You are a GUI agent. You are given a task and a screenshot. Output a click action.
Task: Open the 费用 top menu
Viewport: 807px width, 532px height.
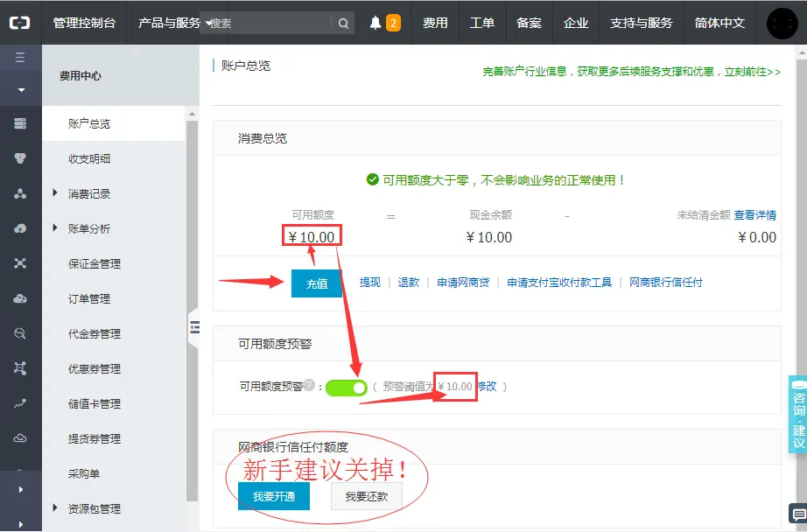point(435,23)
